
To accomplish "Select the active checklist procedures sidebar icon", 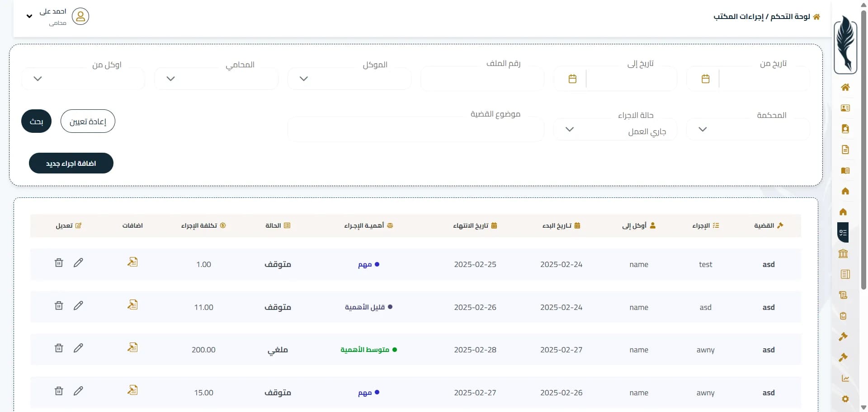I will 843,233.
